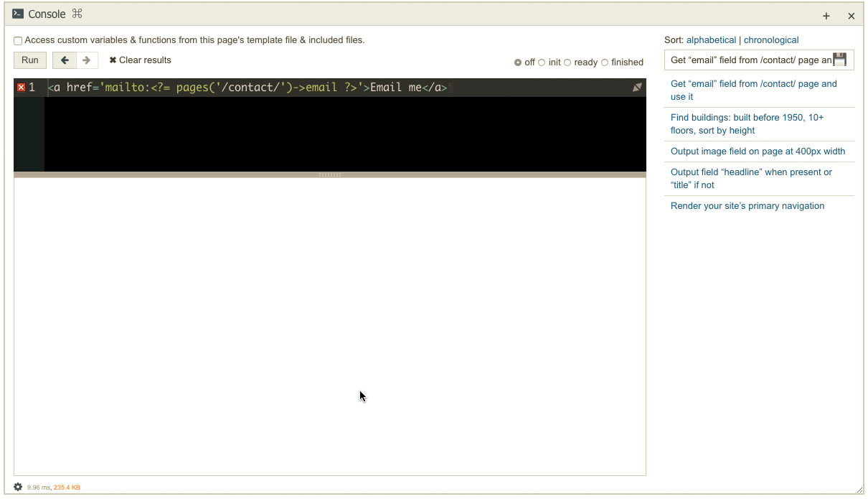868x499 pixels.
Task: Open keyboard shortcuts via the command symbol icon
Action: click(x=77, y=14)
